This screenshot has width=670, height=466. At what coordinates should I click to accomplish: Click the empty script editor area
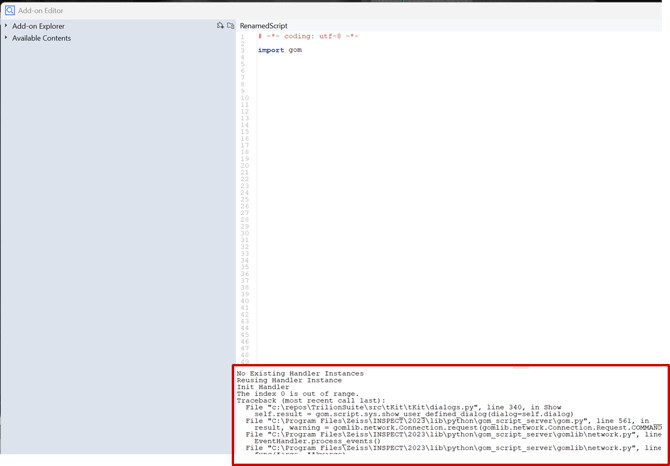450,200
